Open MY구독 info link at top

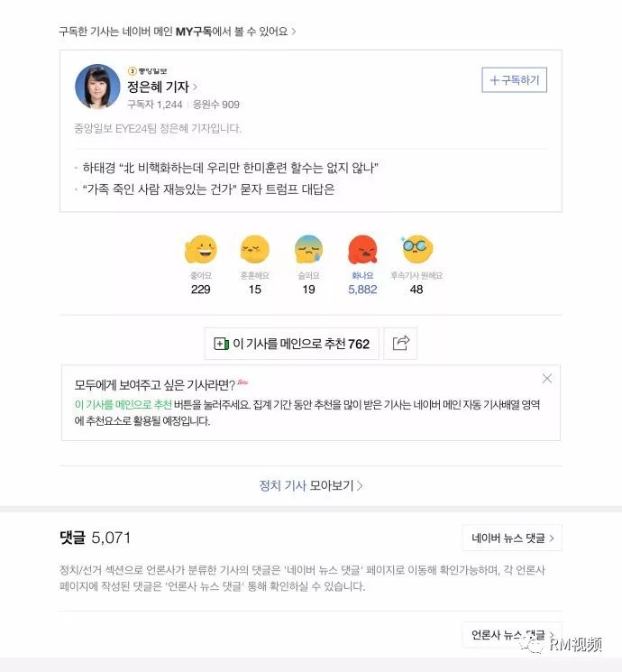(178, 32)
